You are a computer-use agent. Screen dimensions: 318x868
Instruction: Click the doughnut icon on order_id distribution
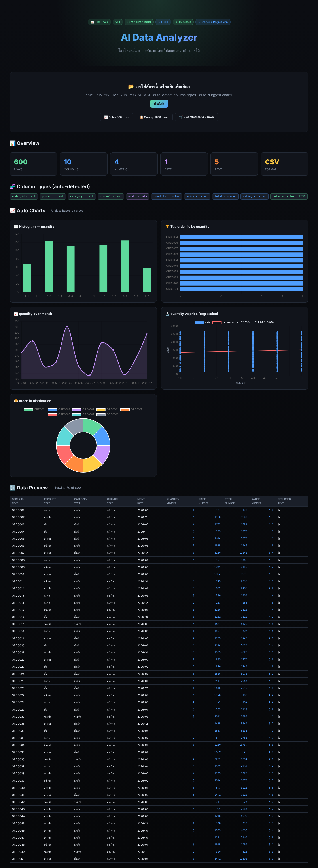pyautogui.click(x=16, y=401)
